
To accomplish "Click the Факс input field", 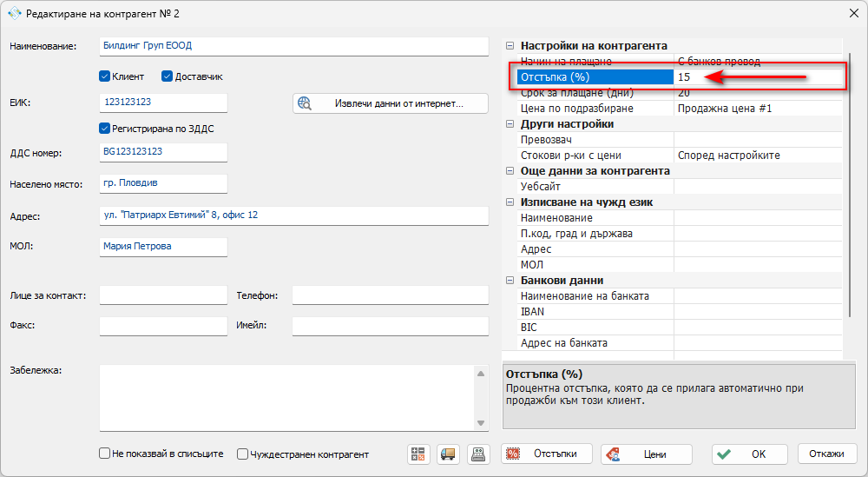I will point(163,326).
